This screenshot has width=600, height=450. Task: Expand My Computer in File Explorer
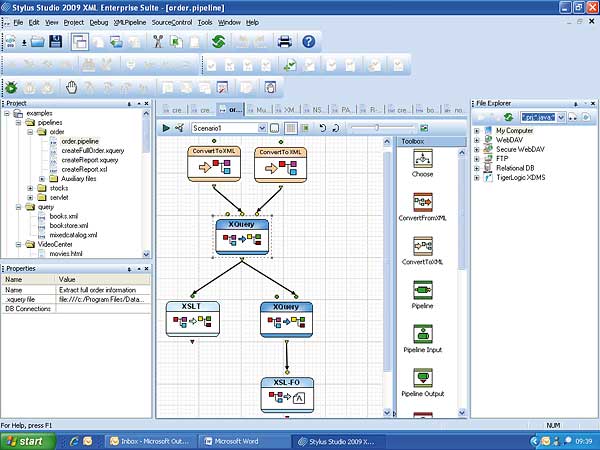pos(477,131)
